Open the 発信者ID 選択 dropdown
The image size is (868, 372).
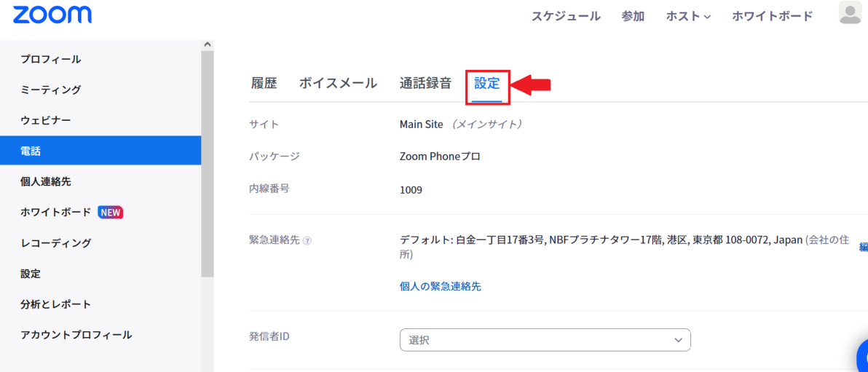[x=545, y=340]
